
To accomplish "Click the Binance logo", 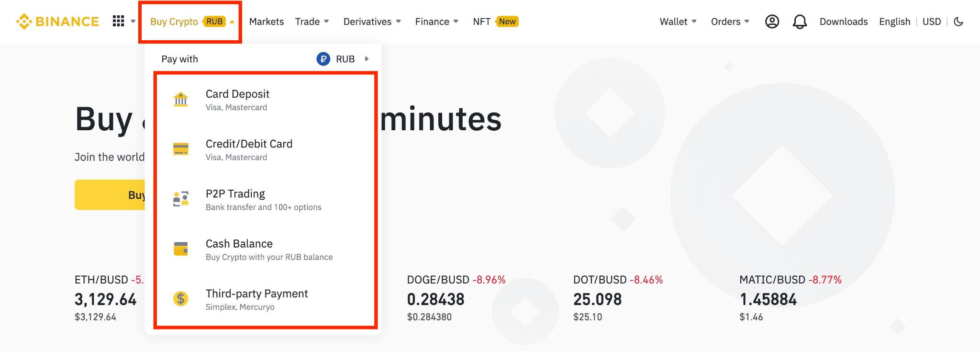I will click(x=57, y=22).
